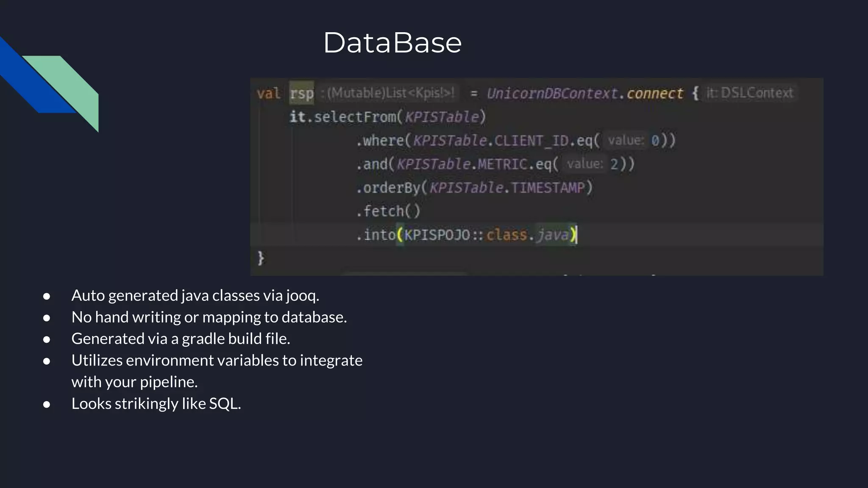
Task: Click the closing brace in the code
Action: click(x=261, y=258)
